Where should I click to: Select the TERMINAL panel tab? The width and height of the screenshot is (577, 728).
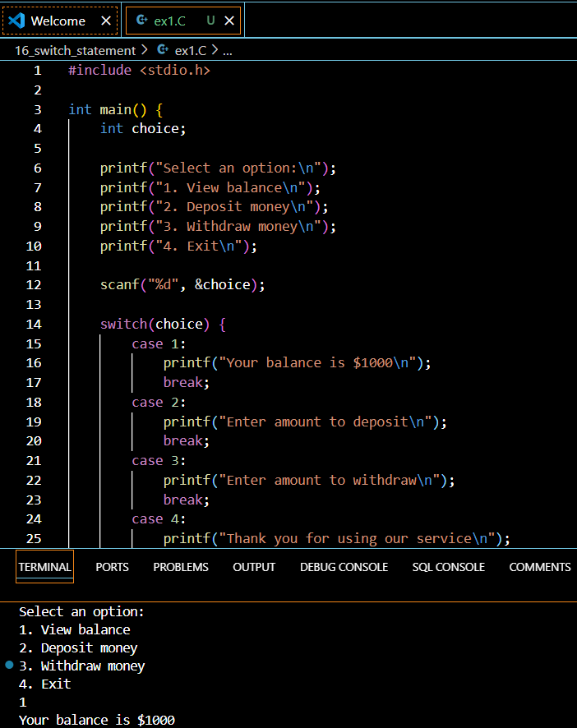(x=45, y=567)
